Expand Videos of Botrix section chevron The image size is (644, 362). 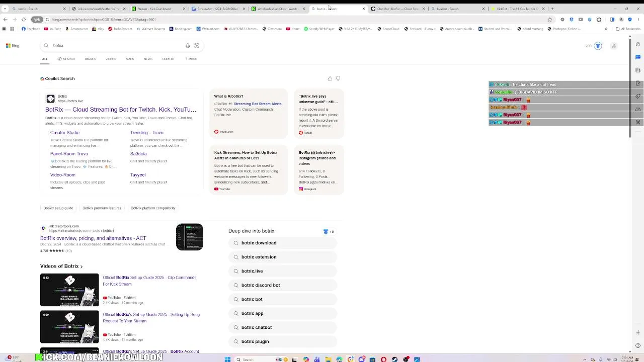(81, 266)
